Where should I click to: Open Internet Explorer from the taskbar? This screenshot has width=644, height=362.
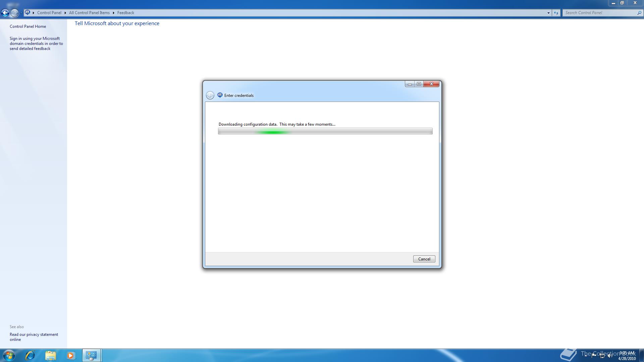pyautogui.click(x=30, y=355)
